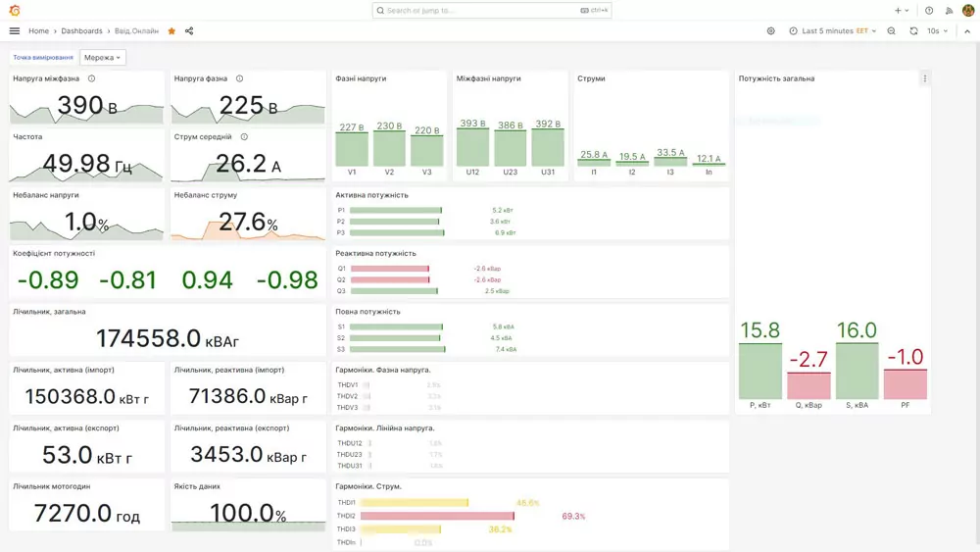
Task: Show info for Напруга міжфазна panel
Action: [x=92, y=78]
